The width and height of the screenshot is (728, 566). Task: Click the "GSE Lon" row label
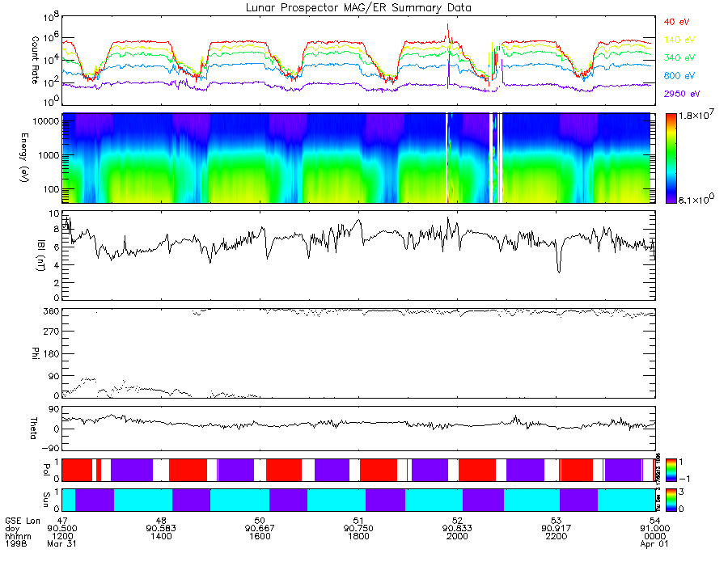[x=23, y=521]
